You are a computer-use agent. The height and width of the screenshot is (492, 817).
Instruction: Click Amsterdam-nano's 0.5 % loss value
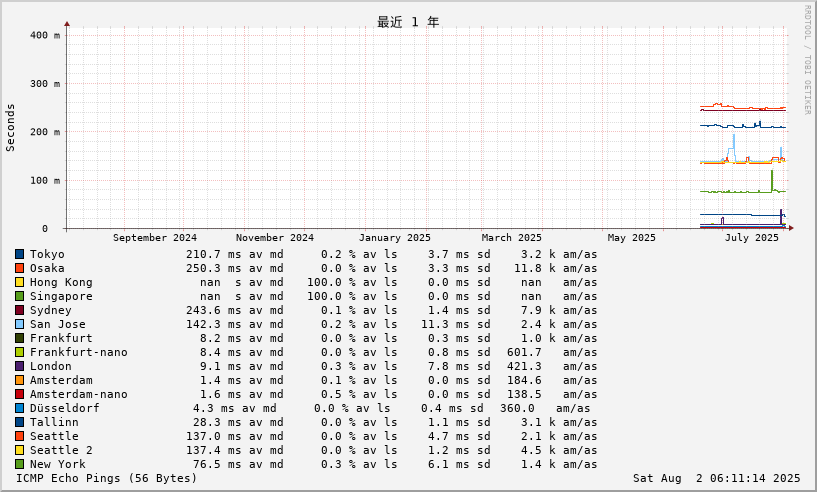point(338,395)
